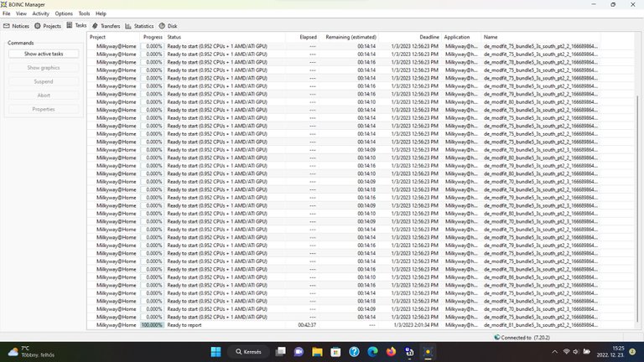Select the 'Ready to report' status cell
Screen dimensions: 644x362
(184, 325)
